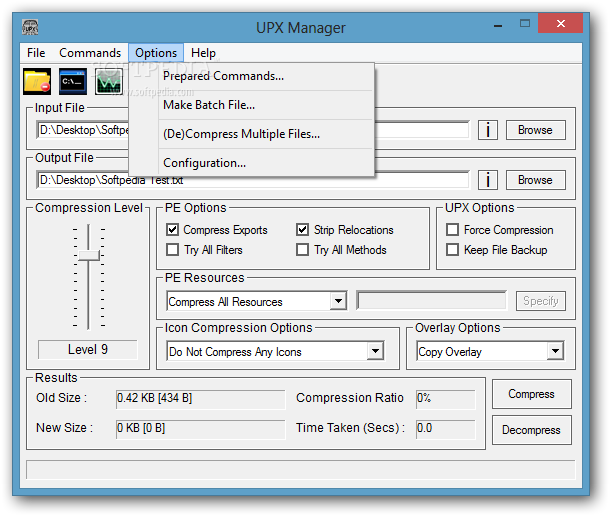
Task: Show info for the Input File
Action: 487,130
